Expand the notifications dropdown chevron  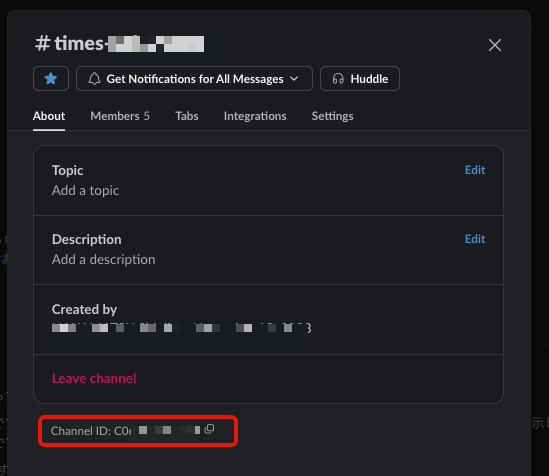coord(294,79)
